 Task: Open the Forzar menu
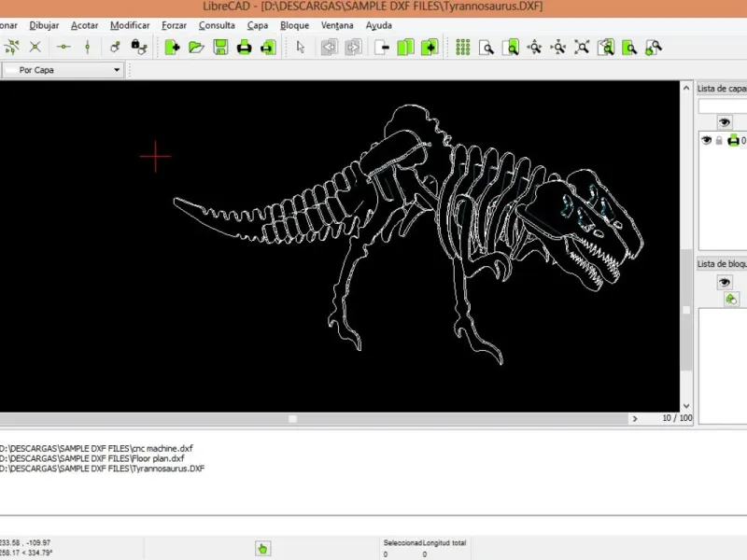click(174, 25)
